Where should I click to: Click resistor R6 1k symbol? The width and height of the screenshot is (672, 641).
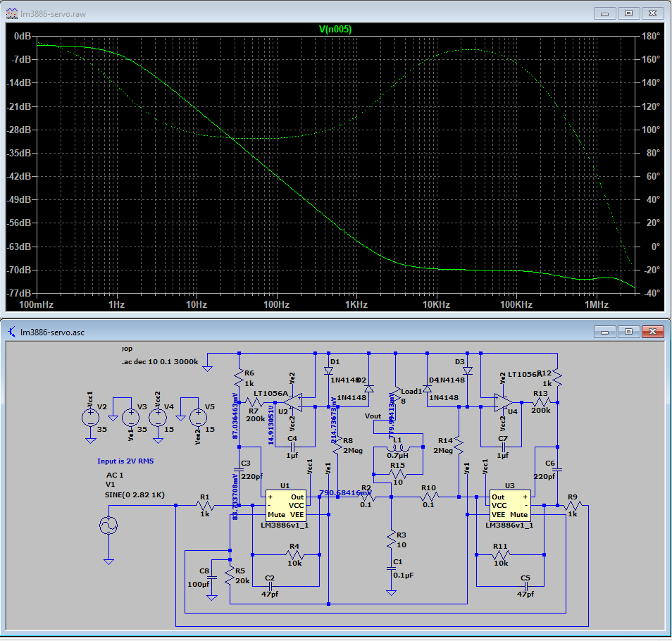tap(239, 378)
